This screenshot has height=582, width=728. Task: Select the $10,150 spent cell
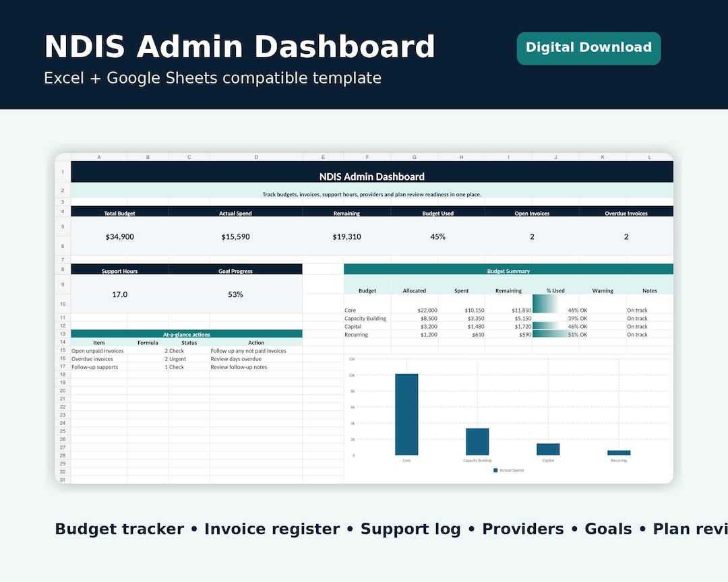(x=461, y=304)
